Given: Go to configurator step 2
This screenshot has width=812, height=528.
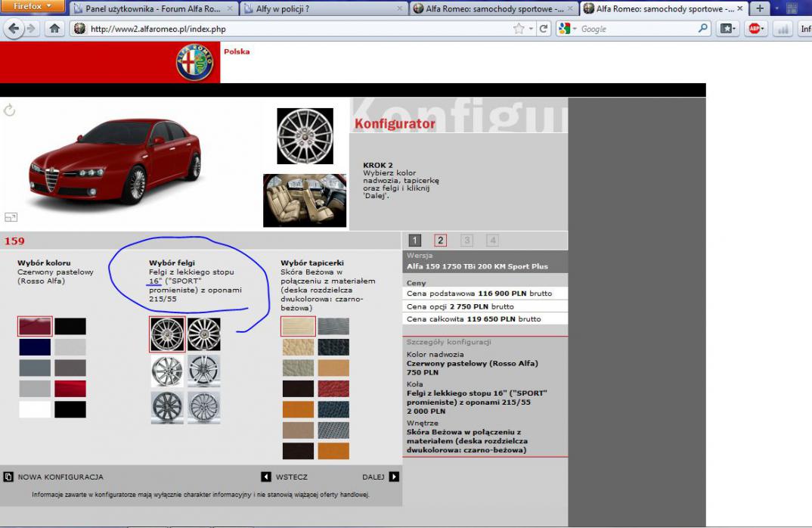Looking at the screenshot, I should (x=440, y=241).
